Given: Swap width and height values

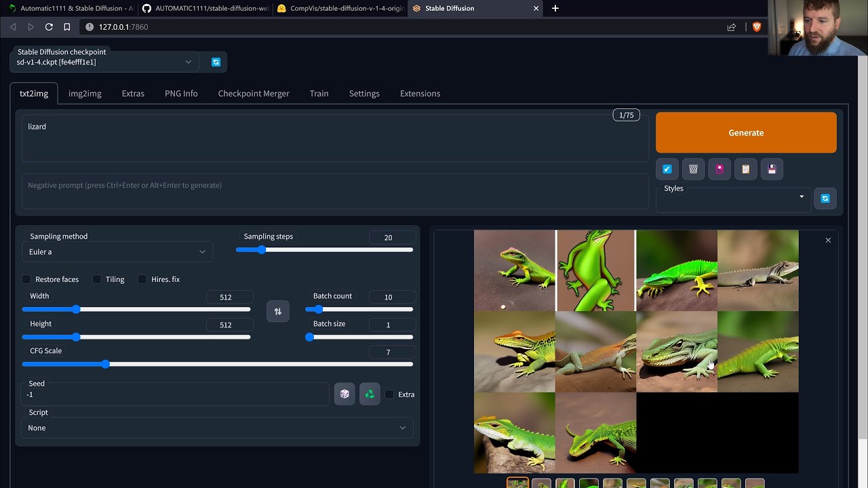Looking at the screenshot, I should (x=277, y=311).
